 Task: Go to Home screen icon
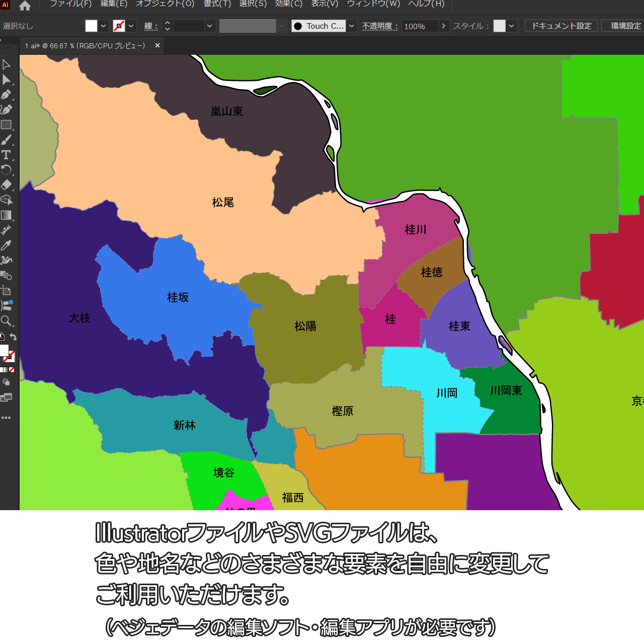point(25,6)
